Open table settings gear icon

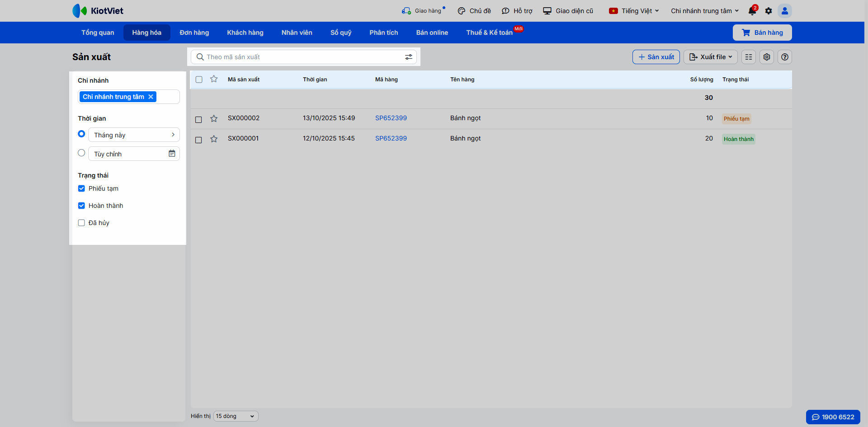[x=767, y=57]
